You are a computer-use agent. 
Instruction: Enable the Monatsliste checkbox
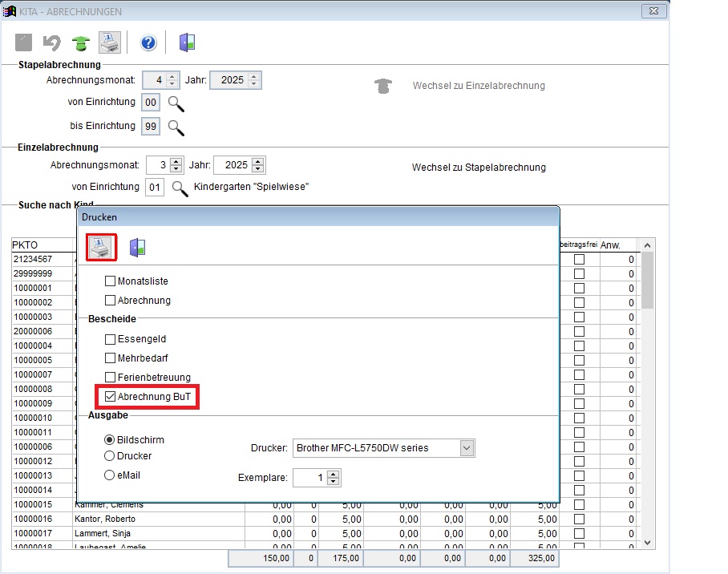[111, 281]
